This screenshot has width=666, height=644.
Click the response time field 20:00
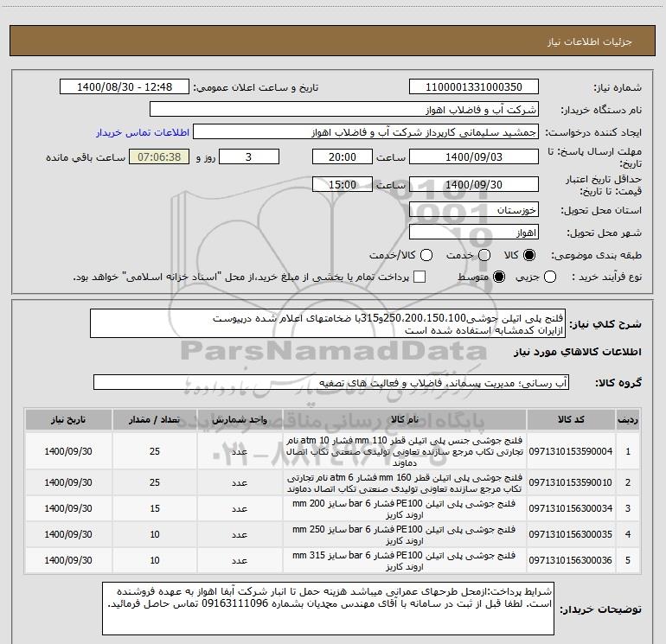343,157
